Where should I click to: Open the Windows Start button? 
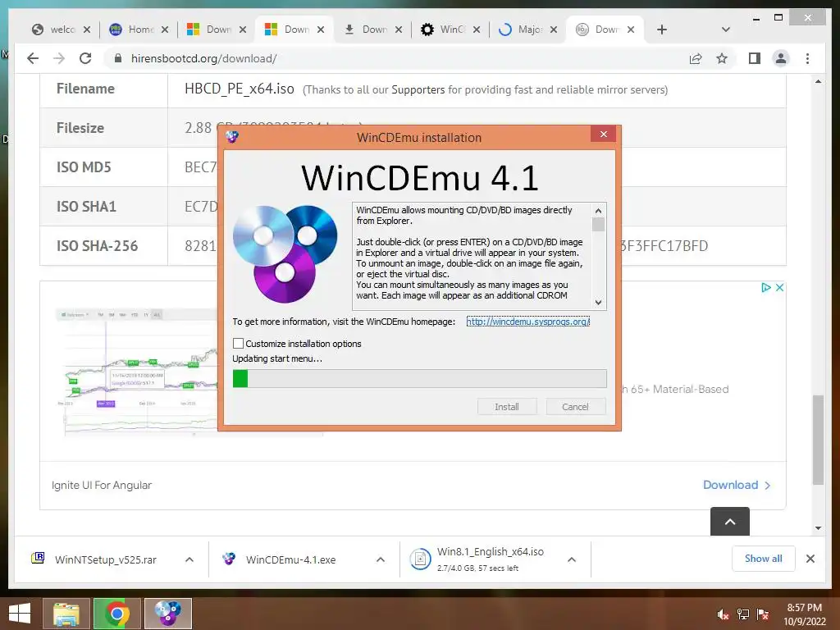pos(20,613)
